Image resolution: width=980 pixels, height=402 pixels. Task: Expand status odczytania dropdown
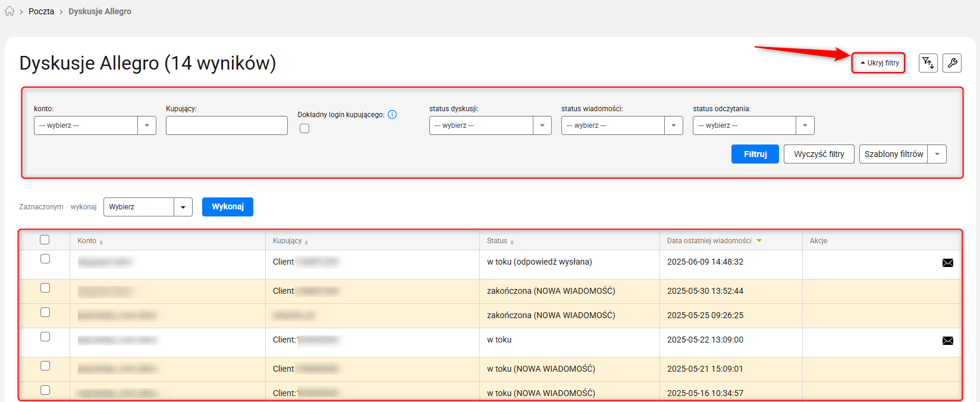coord(753,125)
